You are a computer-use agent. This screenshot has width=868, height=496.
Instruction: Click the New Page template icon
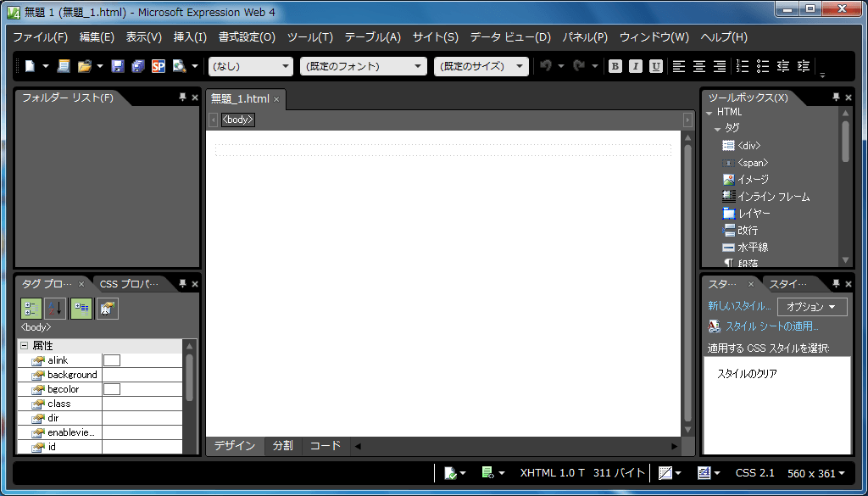(x=64, y=66)
